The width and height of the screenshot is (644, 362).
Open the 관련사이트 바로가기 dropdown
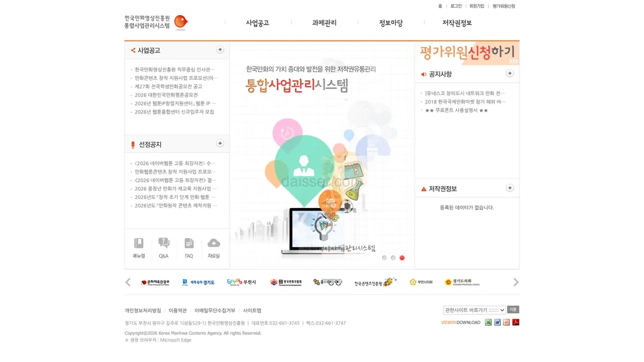pos(474,310)
